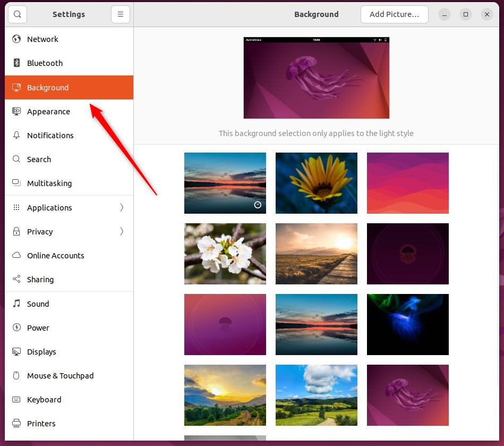
Task: Choose the lake sunset wallpaper in third row
Action: click(317, 324)
